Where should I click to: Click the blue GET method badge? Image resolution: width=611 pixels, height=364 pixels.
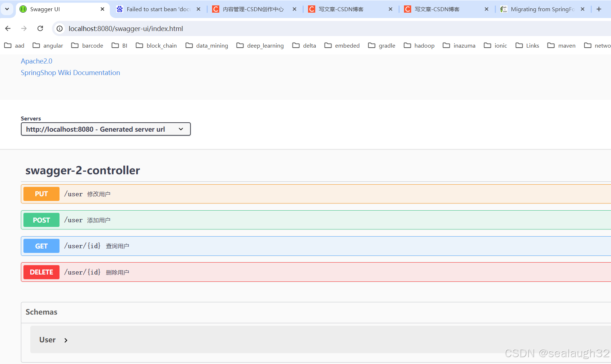pos(41,246)
